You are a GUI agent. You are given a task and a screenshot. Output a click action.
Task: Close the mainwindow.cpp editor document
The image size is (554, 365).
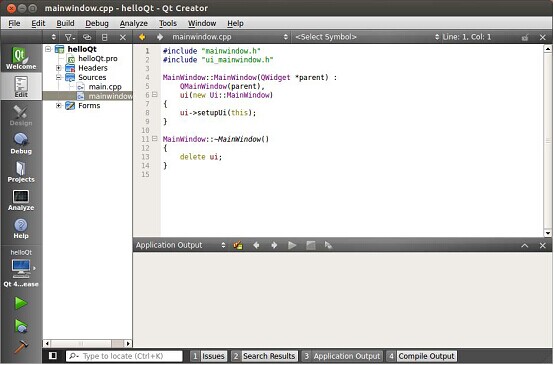543,37
